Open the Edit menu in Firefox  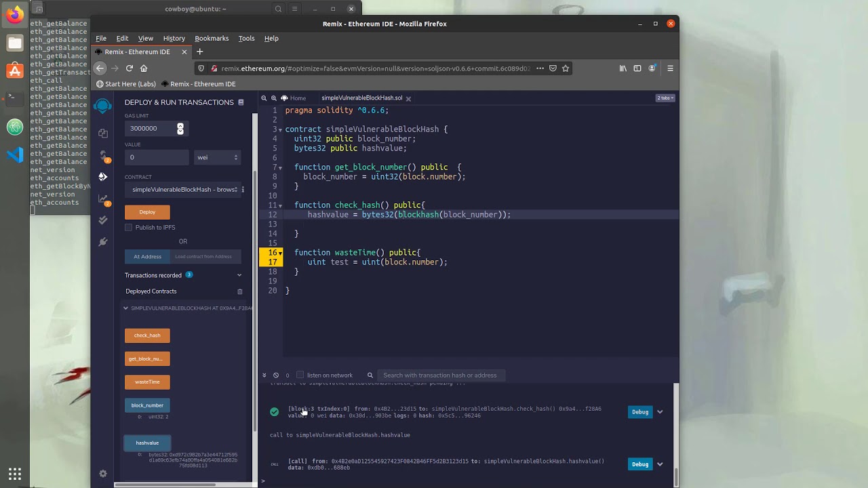tap(122, 39)
